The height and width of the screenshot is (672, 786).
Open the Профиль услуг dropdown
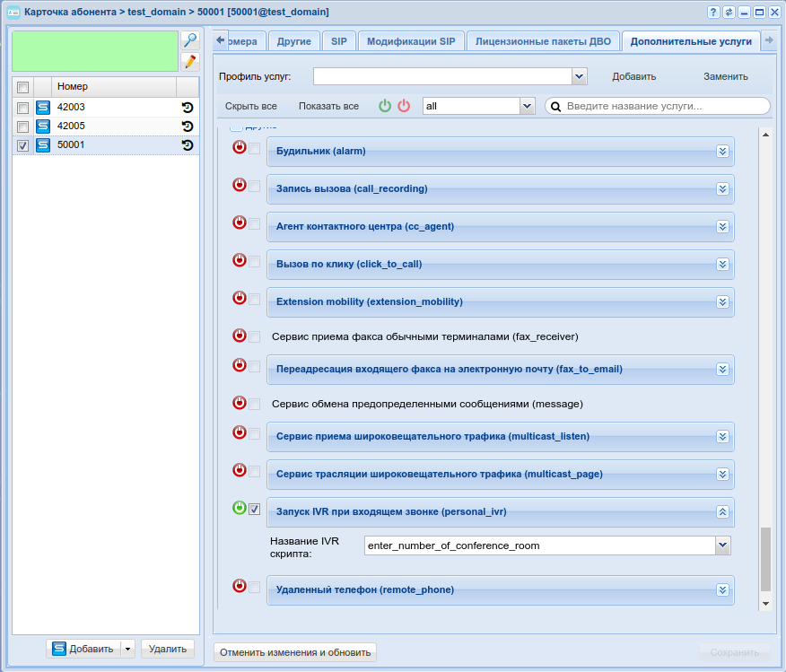click(x=579, y=76)
